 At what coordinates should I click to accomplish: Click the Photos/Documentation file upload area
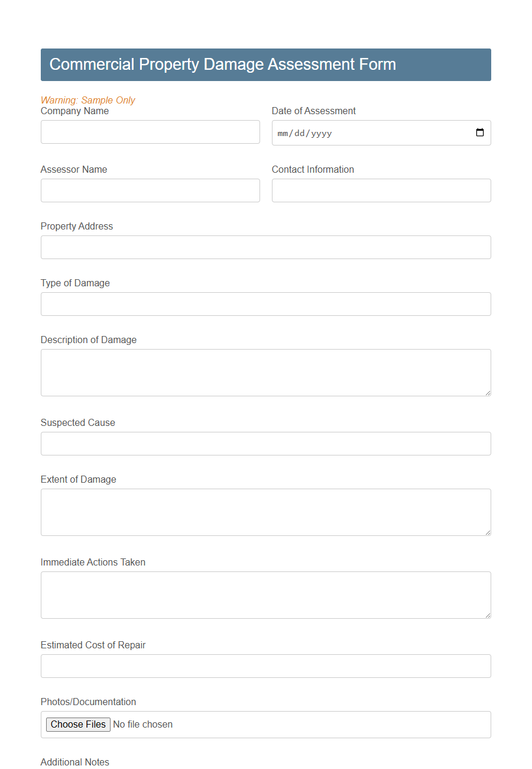(265, 724)
